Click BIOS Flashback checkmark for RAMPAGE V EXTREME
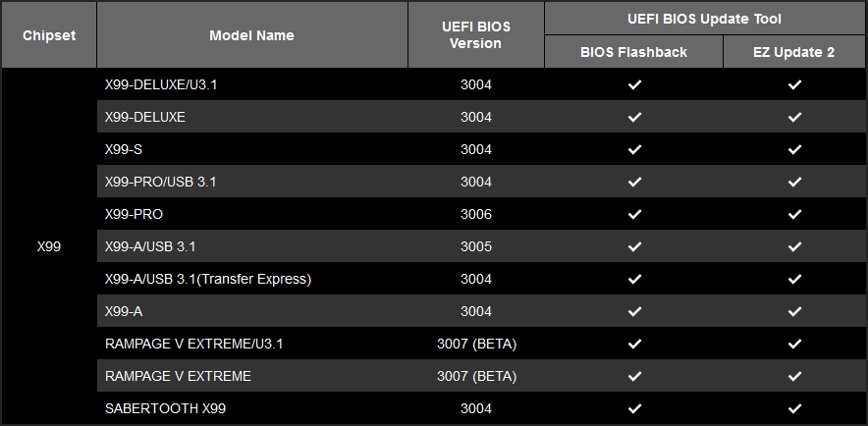Viewport: 868px width, 426px height. (x=634, y=376)
